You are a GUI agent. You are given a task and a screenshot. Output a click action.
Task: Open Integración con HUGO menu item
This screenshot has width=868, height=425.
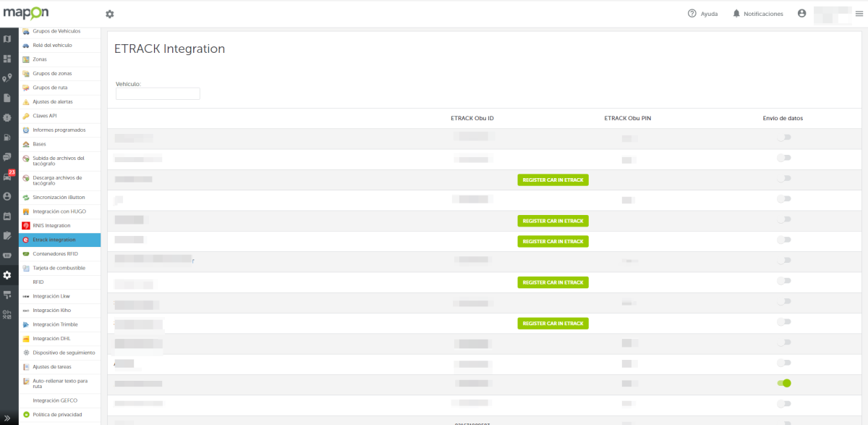[59, 211]
